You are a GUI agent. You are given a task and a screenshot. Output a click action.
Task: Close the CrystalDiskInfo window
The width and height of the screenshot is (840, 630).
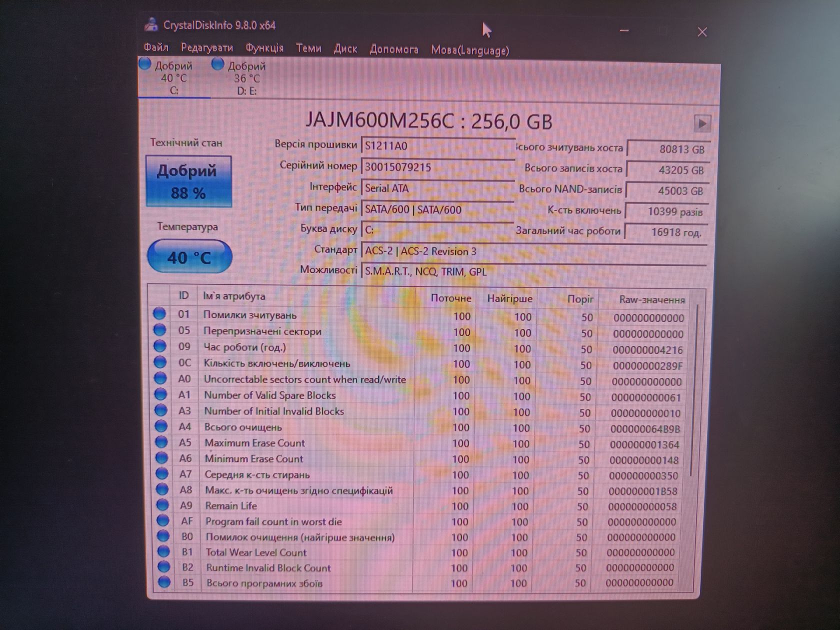(702, 32)
